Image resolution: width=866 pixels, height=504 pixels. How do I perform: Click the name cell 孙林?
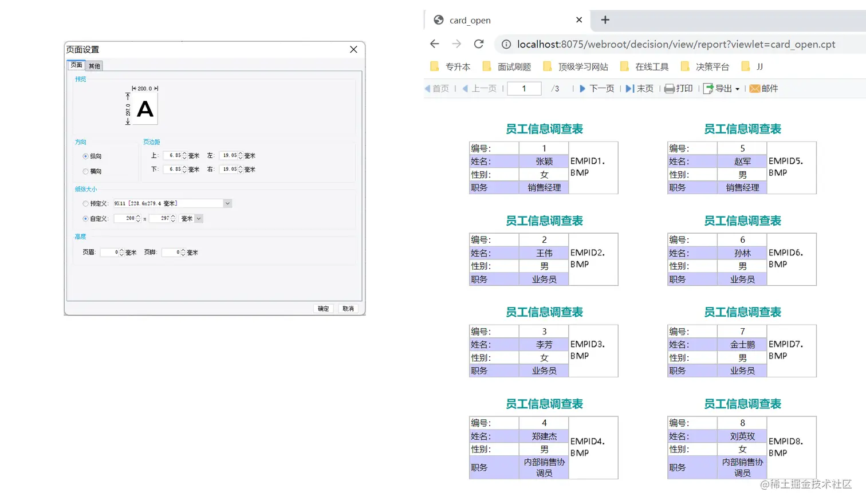742,253
